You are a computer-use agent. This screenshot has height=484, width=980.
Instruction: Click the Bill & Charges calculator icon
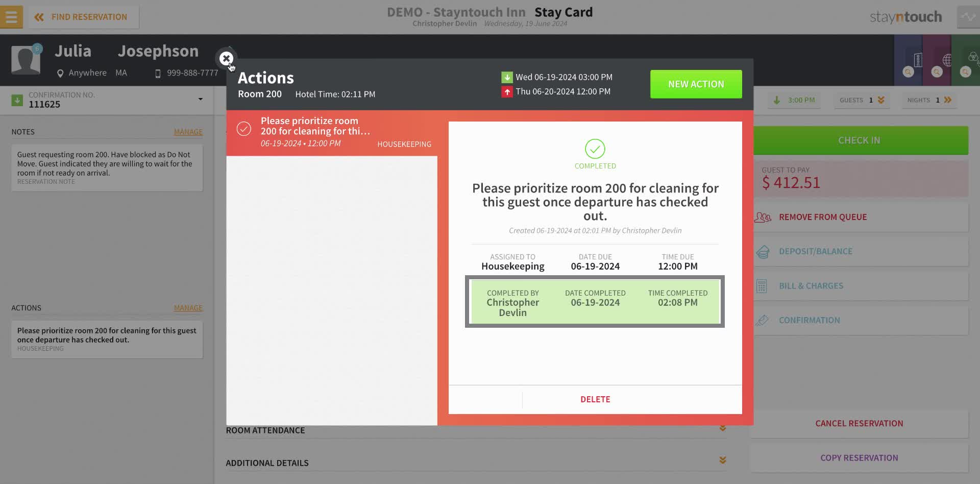[762, 286]
